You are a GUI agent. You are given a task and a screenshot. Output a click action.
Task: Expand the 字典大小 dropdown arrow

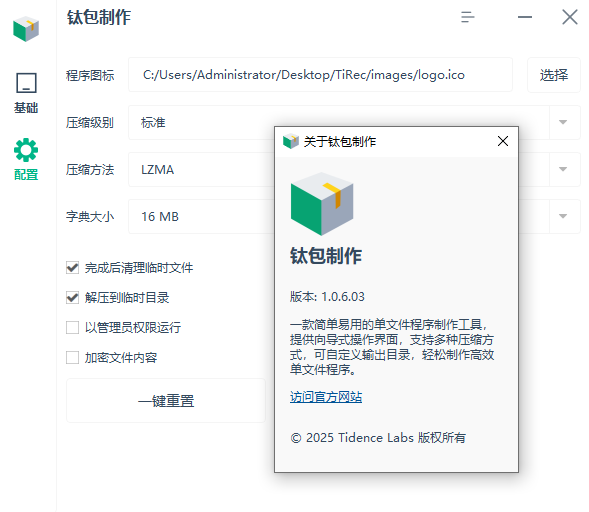[563, 216]
